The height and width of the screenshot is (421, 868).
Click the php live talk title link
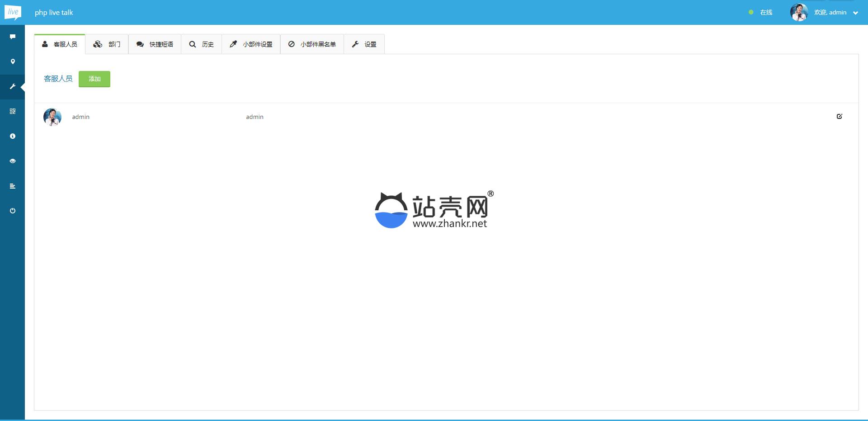pyautogui.click(x=54, y=13)
